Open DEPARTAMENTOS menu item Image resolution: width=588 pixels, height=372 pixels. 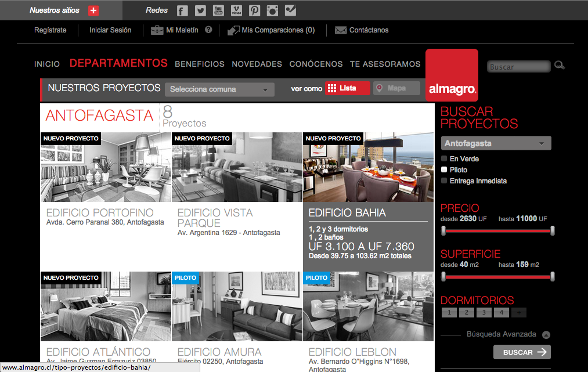pos(118,63)
